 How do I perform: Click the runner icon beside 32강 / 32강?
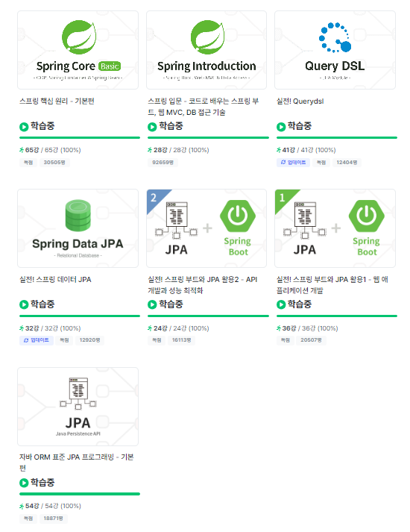(x=22, y=328)
